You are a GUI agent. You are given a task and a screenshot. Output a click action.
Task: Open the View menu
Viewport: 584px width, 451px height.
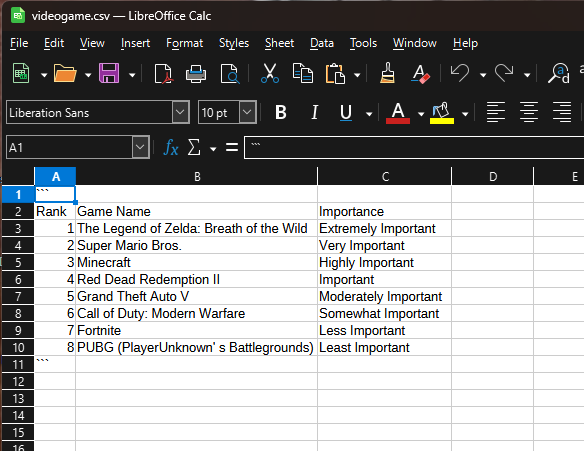92,43
